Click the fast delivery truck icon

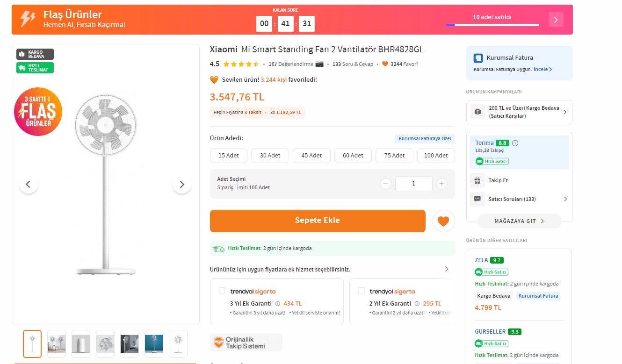pyautogui.click(x=218, y=249)
